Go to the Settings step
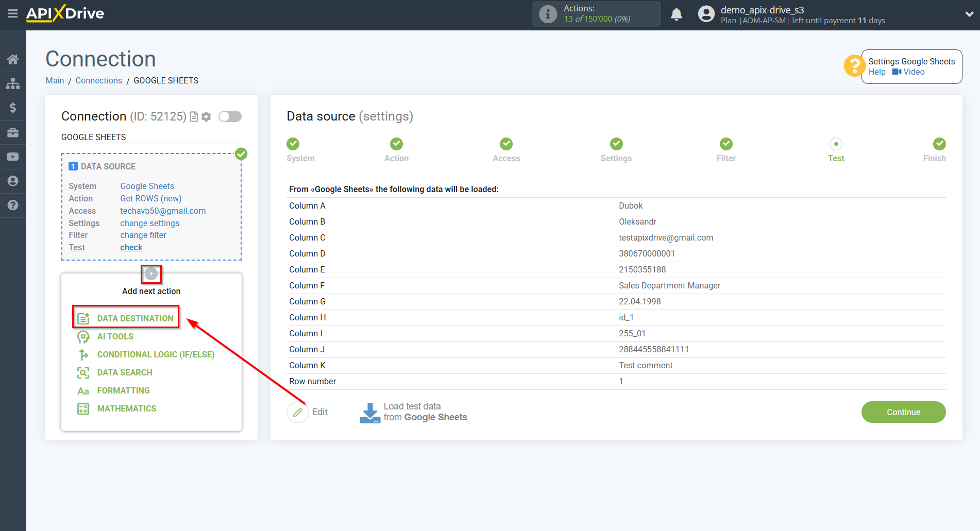980x531 pixels. point(616,144)
